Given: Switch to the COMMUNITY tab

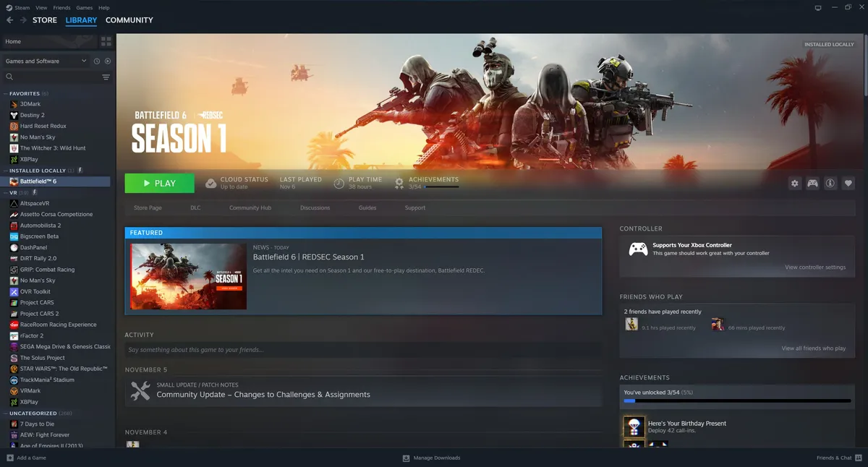Looking at the screenshot, I should 129,20.
